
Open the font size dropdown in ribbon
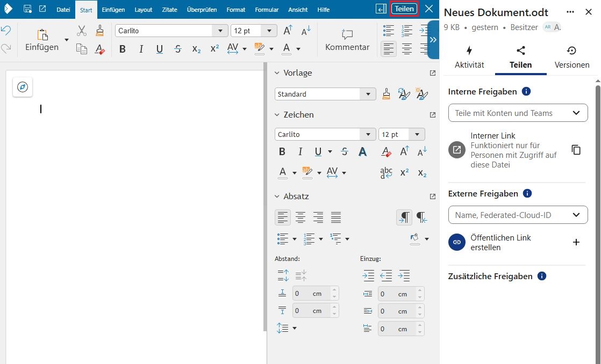pyautogui.click(x=271, y=31)
